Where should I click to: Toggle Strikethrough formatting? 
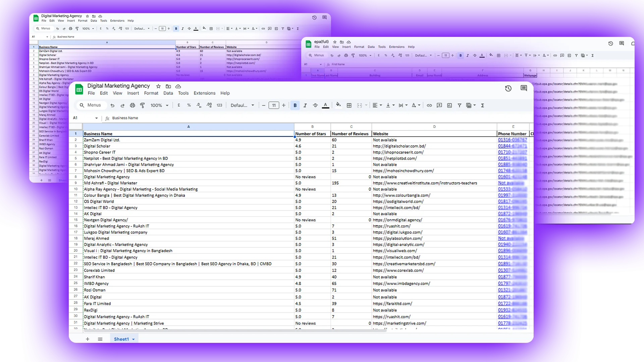click(x=315, y=106)
